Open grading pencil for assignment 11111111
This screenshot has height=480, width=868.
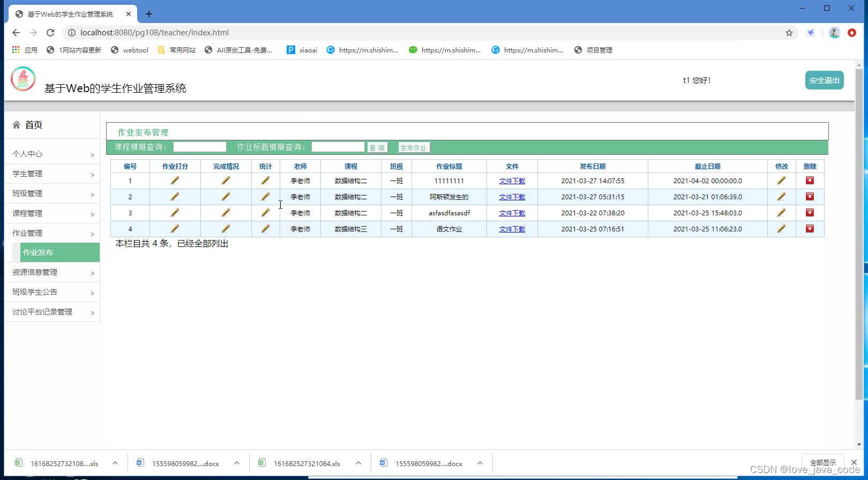point(175,181)
